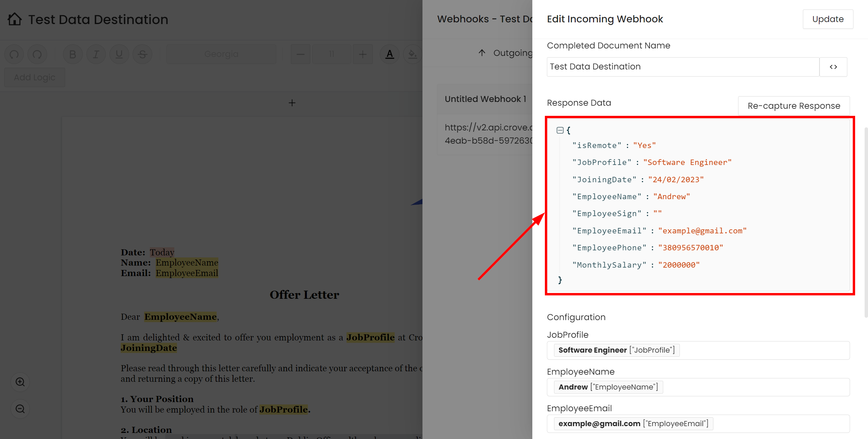
Task: Click the Offer Letter heading
Action: coord(304,295)
